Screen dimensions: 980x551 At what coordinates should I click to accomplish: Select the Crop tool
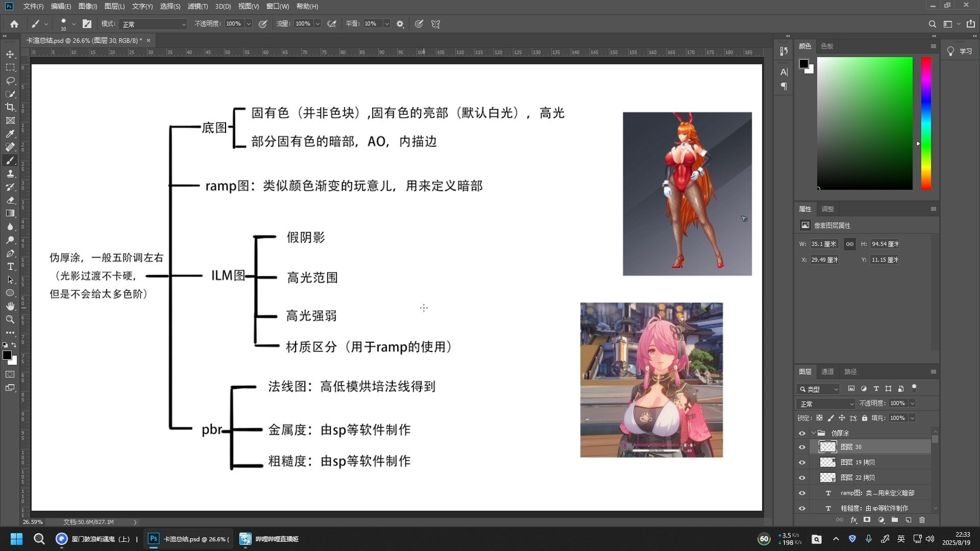(10, 107)
